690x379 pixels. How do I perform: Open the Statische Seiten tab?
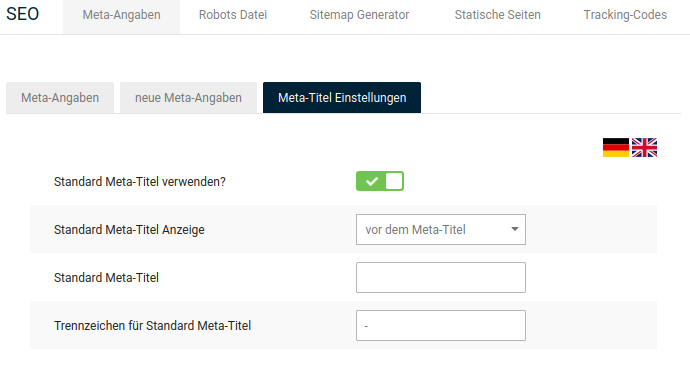point(497,15)
